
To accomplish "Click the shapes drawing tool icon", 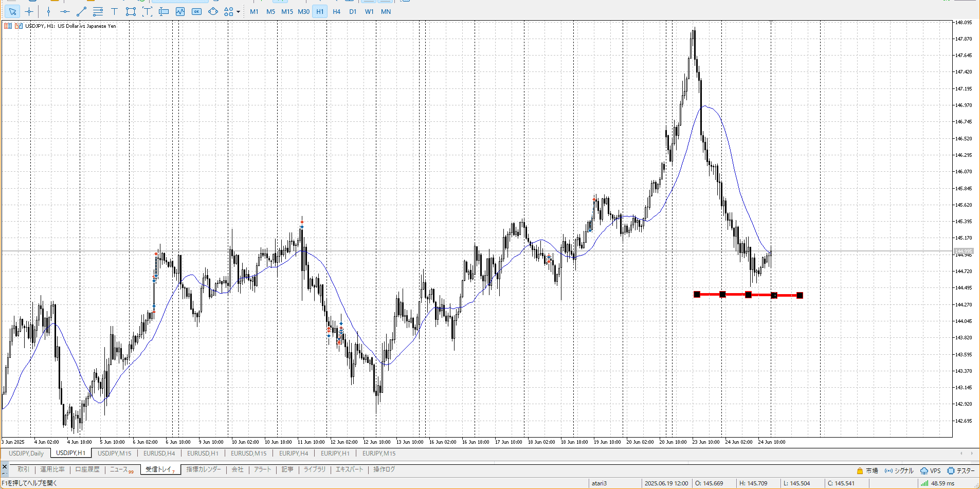I will coord(228,11).
